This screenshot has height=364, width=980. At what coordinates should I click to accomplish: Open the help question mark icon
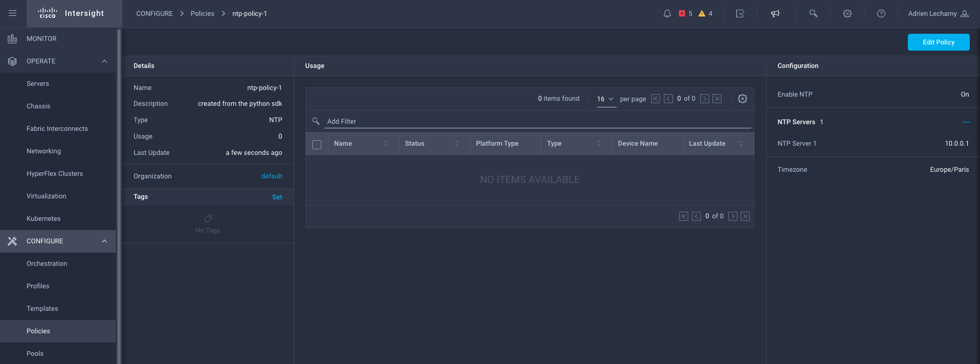click(881, 14)
